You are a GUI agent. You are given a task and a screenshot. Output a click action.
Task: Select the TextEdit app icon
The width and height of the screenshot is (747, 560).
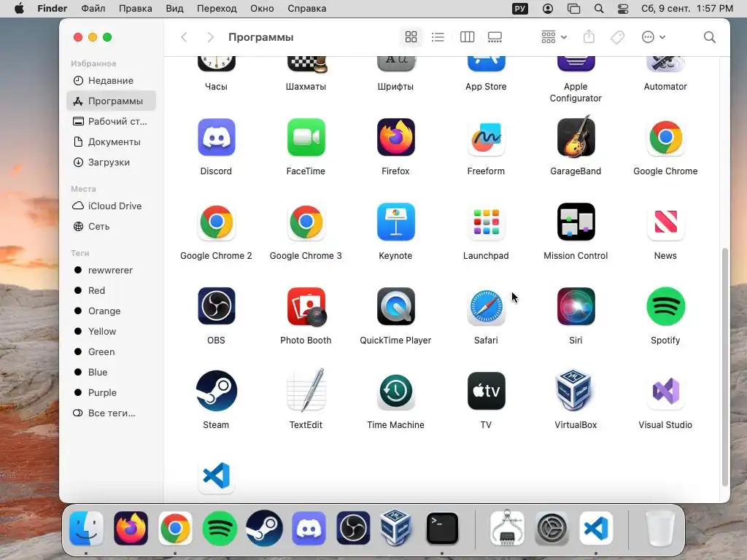(306, 391)
